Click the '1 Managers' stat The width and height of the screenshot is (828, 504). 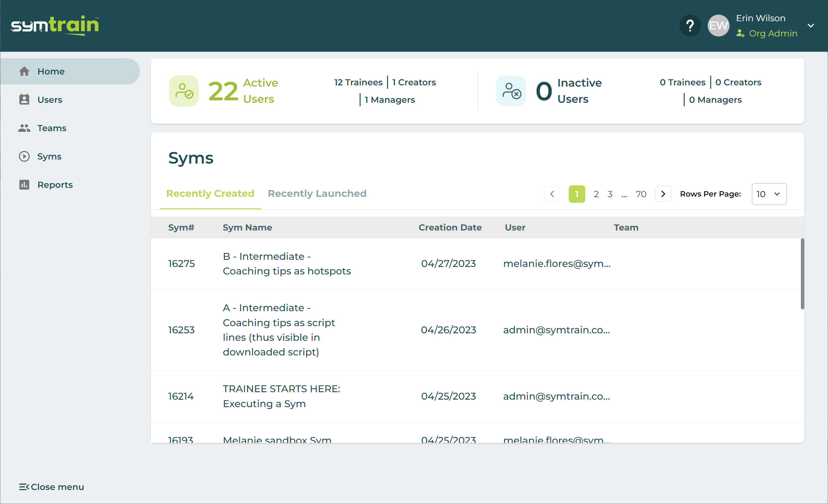390,100
